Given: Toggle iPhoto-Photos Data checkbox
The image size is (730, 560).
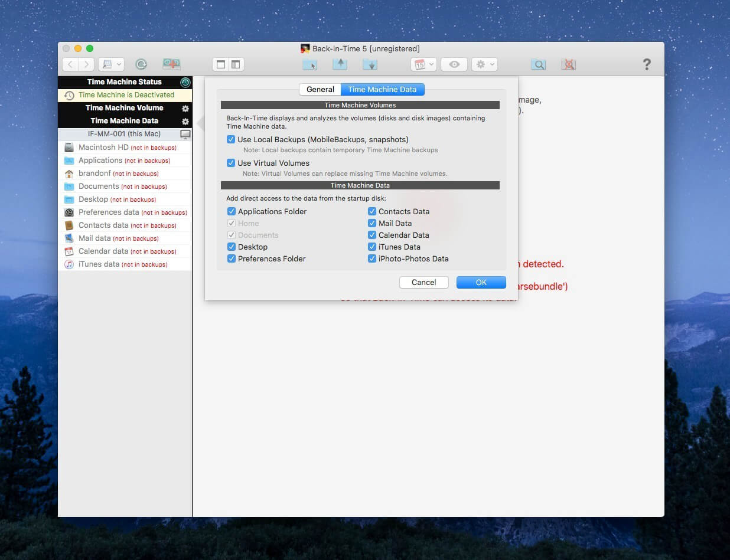Looking at the screenshot, I should tap(372, 258).
